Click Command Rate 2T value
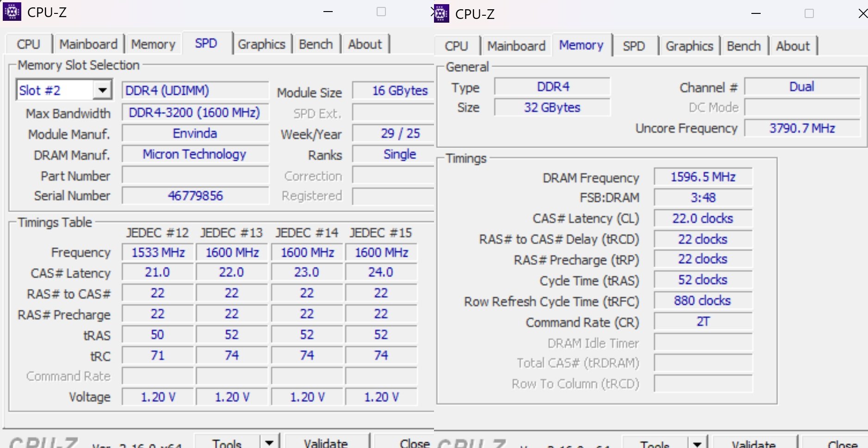 coord(703,321)
